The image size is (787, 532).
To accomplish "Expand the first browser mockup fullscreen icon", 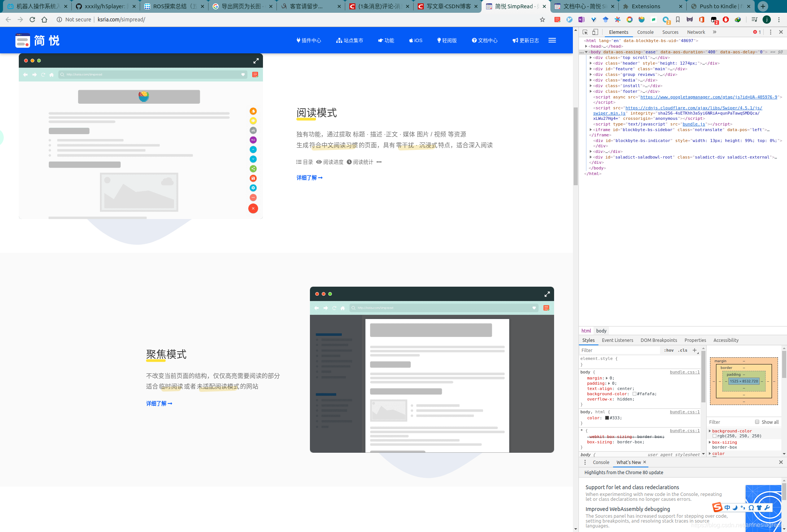I will click(x=256, y=61).
